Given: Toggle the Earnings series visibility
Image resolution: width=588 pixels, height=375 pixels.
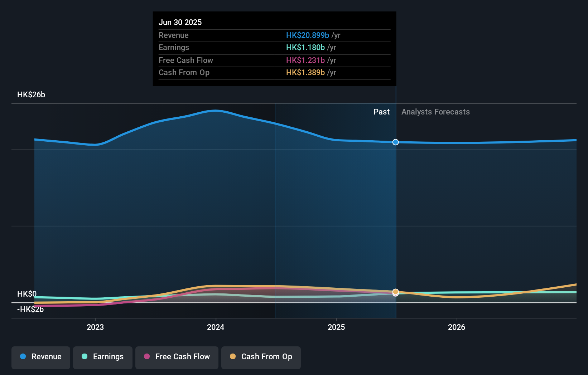Looking at the screenshot, I should [x=103, y=357].
